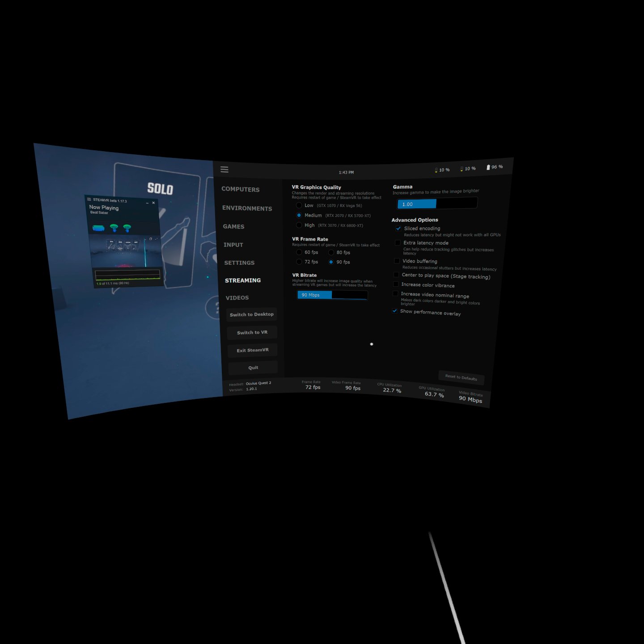Click the STEAMVR beta 1.17.3 title
This screenshot has height=644, width=644.
click(110, 200)
